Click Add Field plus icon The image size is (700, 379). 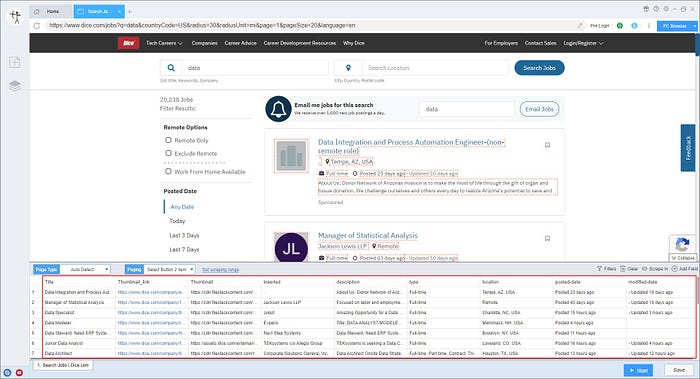pos(675,269)
